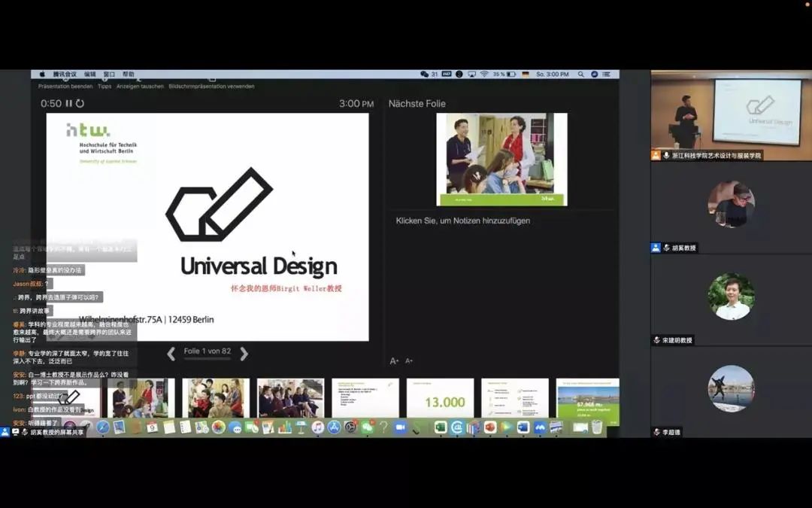Click the current Universal Design slide
Viewport: 812px width, 508px height.
click(208, 227)
